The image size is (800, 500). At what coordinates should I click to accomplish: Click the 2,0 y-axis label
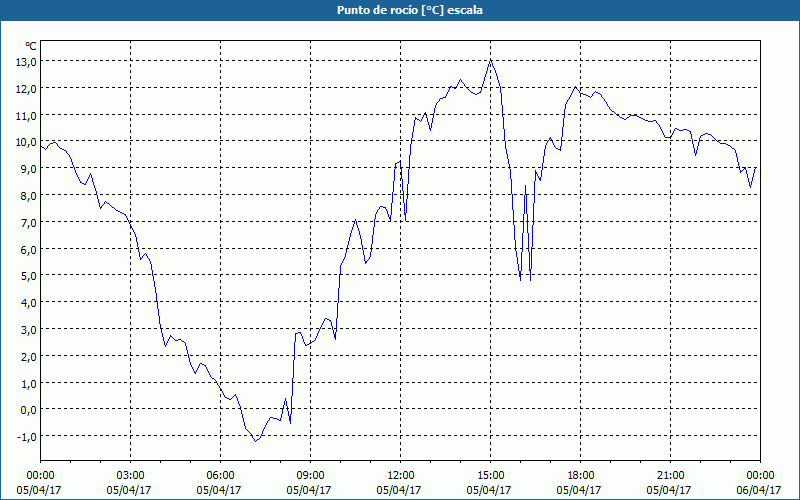[28, 357]
